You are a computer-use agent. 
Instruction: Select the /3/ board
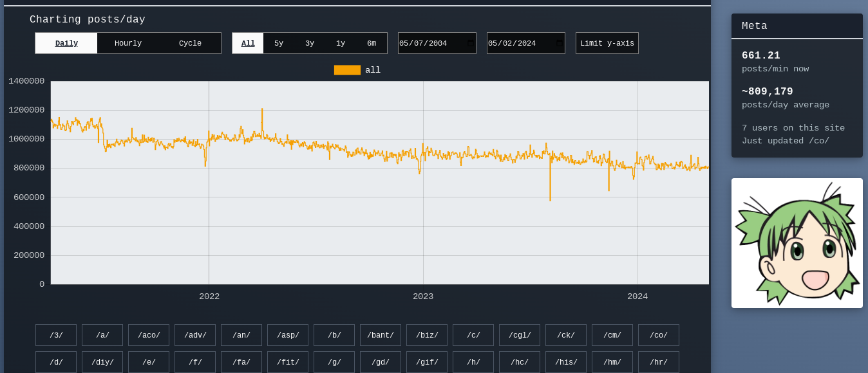click(56, 335)
